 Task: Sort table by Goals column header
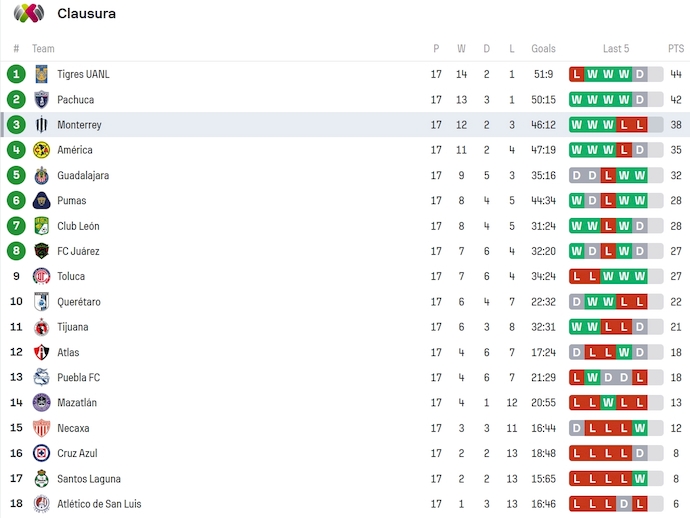click(x=543, y=48)
